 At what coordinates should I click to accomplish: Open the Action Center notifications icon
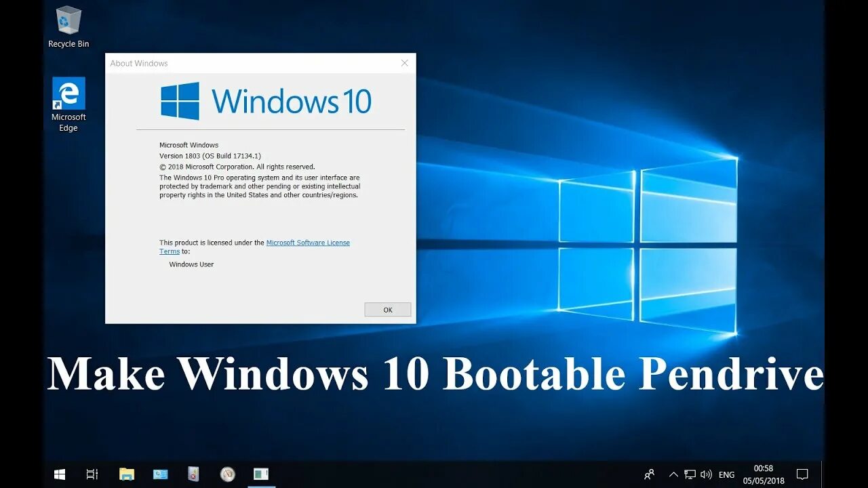coord(802,474)
